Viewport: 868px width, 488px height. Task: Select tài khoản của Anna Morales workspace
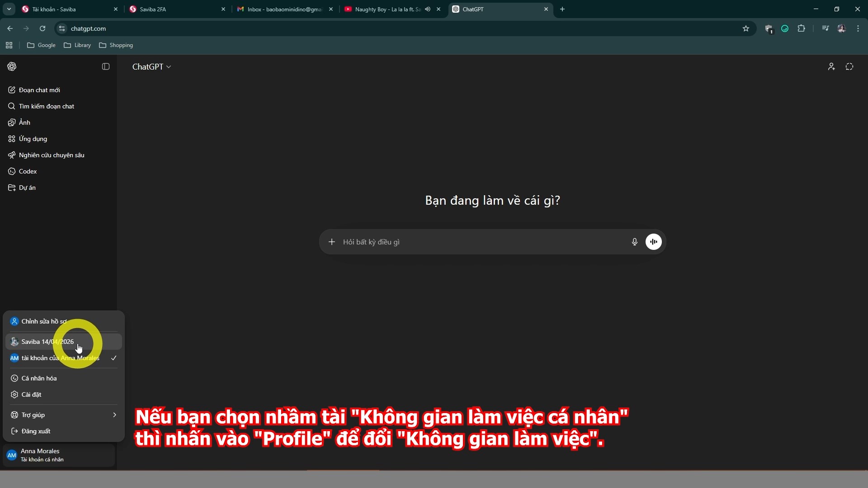64,358
